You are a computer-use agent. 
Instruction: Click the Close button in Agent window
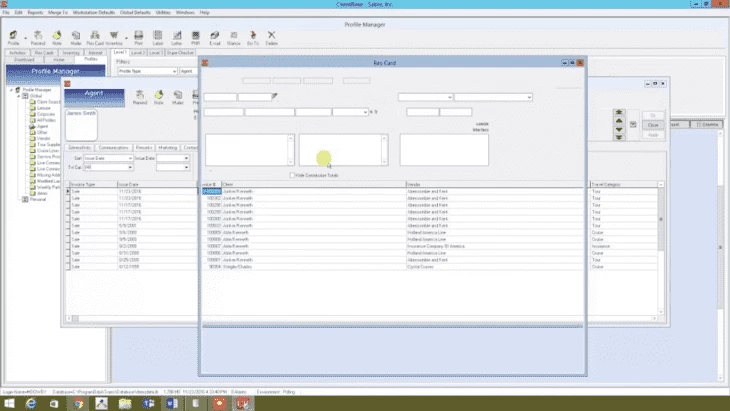[x=651, y=125]
